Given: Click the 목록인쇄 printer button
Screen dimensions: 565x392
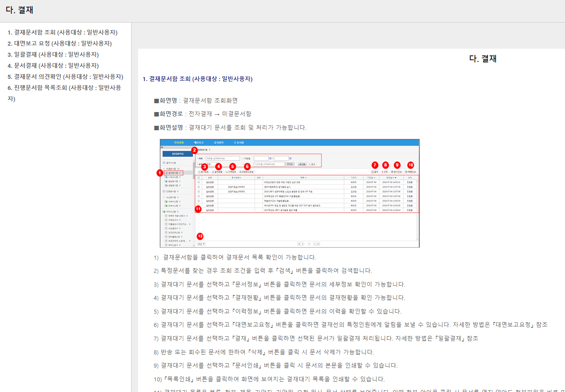Looking at the screenshot, I should click(x=410, y=171).
